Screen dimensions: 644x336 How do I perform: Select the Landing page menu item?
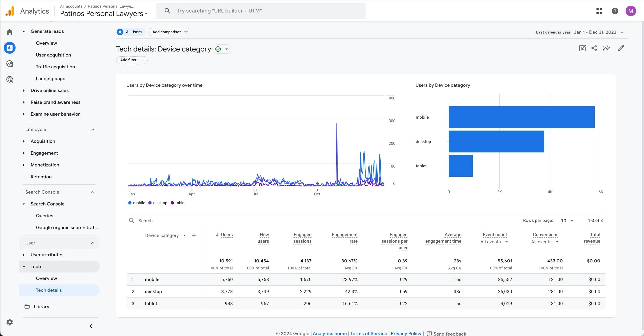51,78
